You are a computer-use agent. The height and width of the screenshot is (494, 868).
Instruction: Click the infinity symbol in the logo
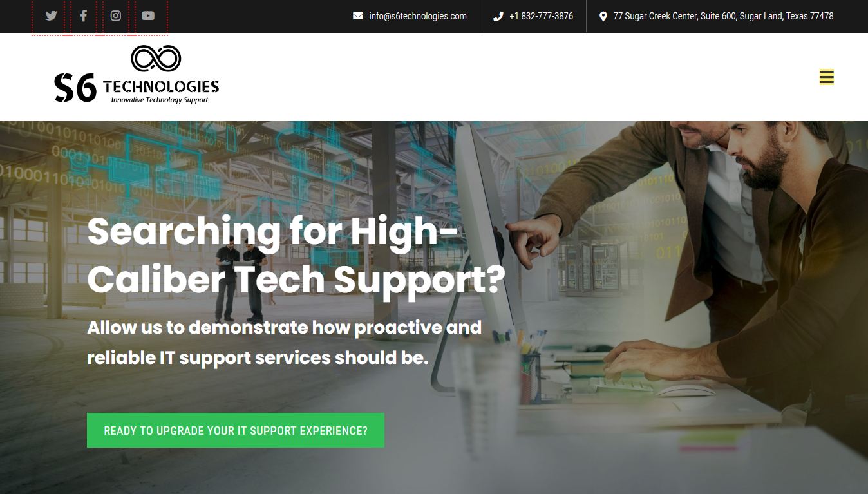click(156, 59)
